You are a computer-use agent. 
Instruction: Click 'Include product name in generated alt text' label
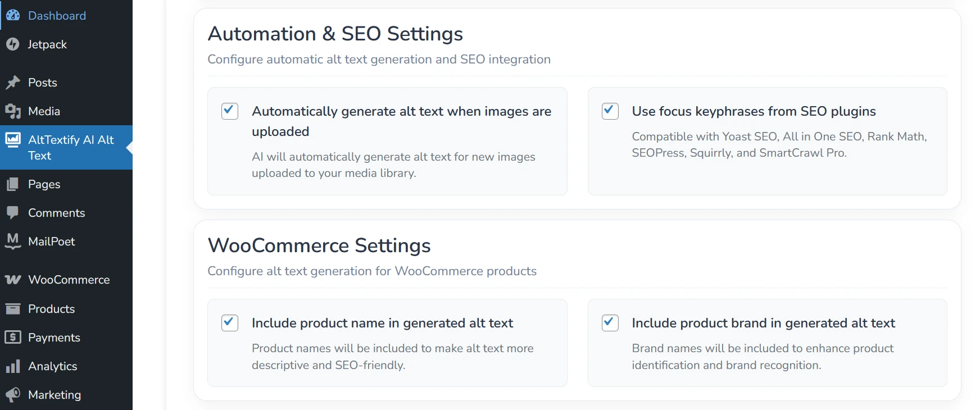coord(382,323)
